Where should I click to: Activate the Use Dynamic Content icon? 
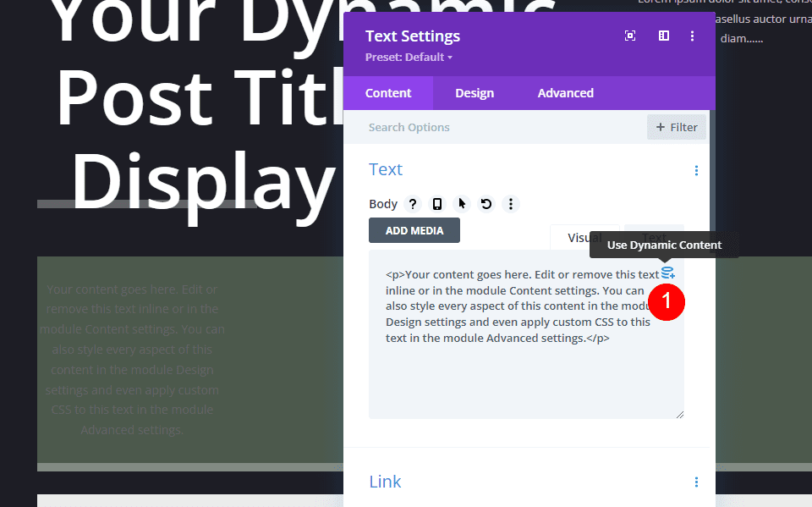(668, 273)
